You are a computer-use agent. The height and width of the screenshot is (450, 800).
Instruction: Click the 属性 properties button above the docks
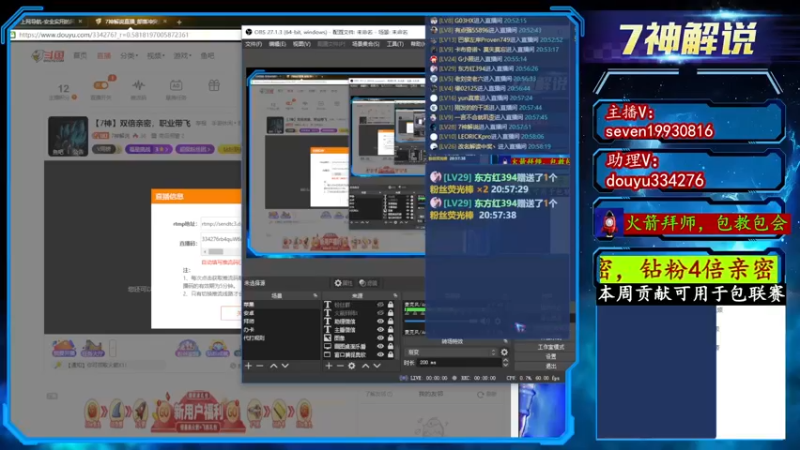click(343, 283)
